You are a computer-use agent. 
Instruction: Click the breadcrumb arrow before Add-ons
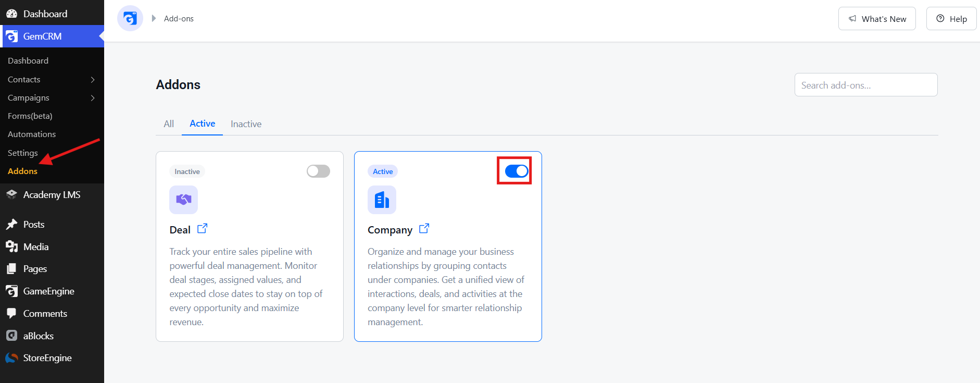[x=154, y=18]
